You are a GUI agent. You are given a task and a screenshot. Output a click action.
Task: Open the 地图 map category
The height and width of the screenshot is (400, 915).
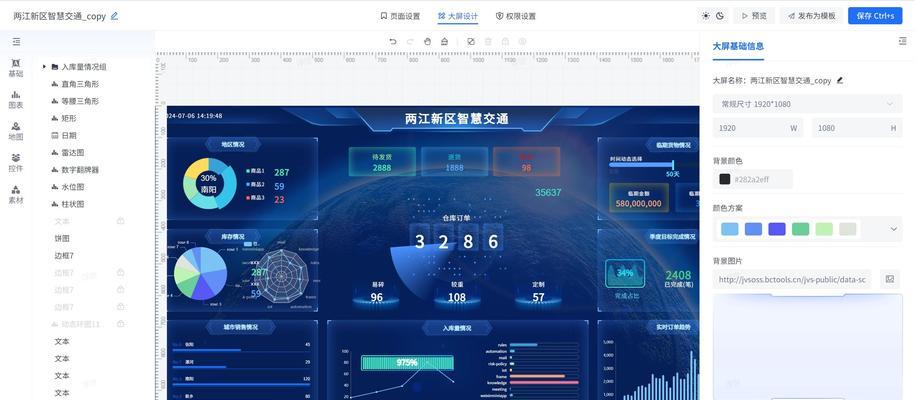coord(16,131)
